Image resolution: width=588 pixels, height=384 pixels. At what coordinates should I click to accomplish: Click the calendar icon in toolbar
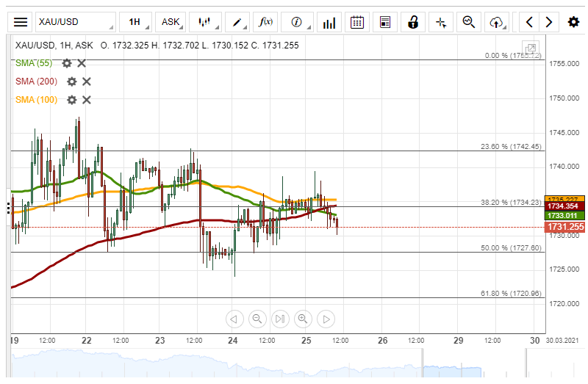(x=357, y=22)
